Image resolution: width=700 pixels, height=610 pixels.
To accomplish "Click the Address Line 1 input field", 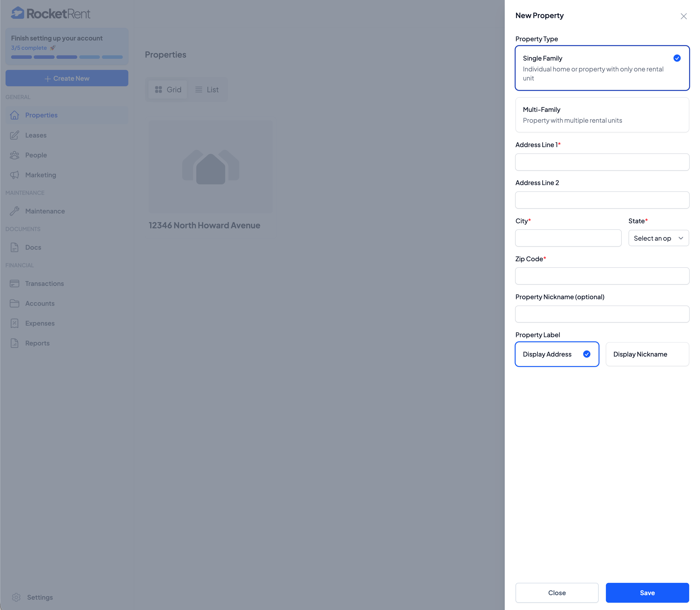I will coord(602,162).
